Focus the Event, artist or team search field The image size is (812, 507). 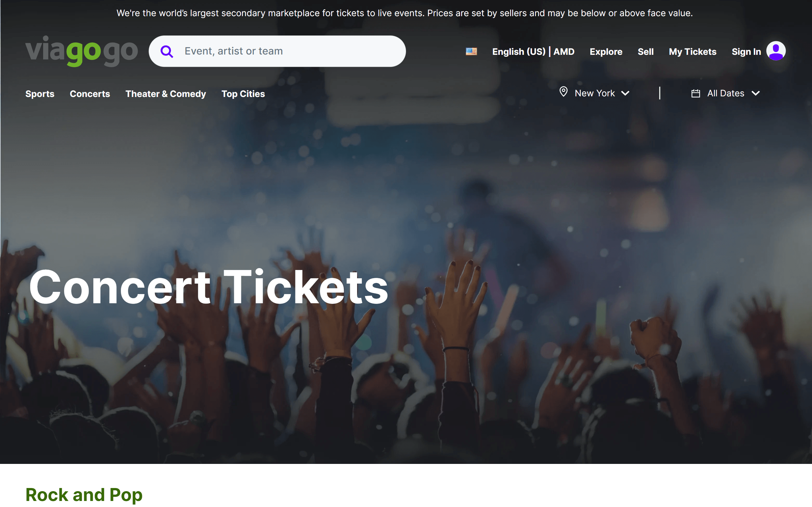[289, 51]
